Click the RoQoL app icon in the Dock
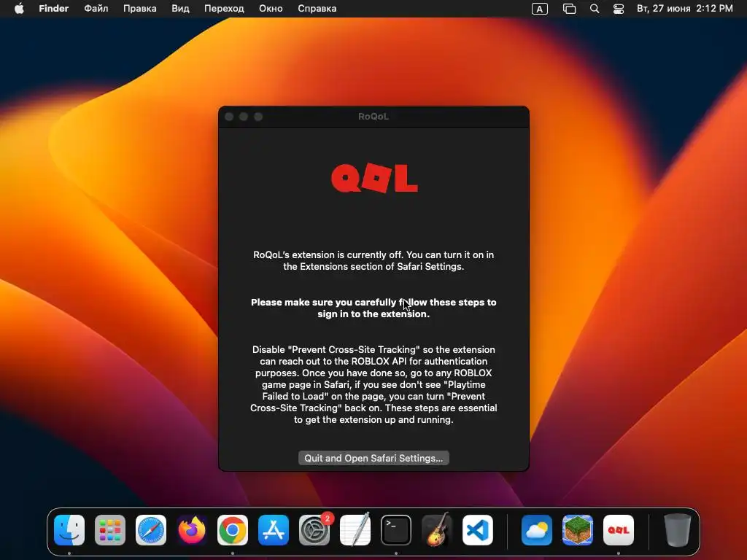This screenshot has height=560, width=747. (619, 530)
